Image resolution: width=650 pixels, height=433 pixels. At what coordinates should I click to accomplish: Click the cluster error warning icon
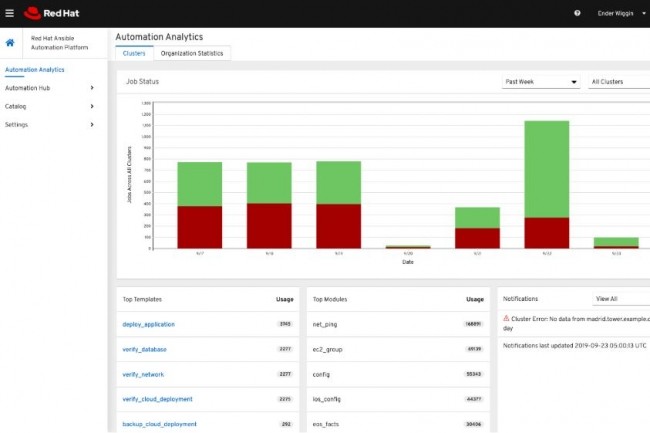click(506, 319)
